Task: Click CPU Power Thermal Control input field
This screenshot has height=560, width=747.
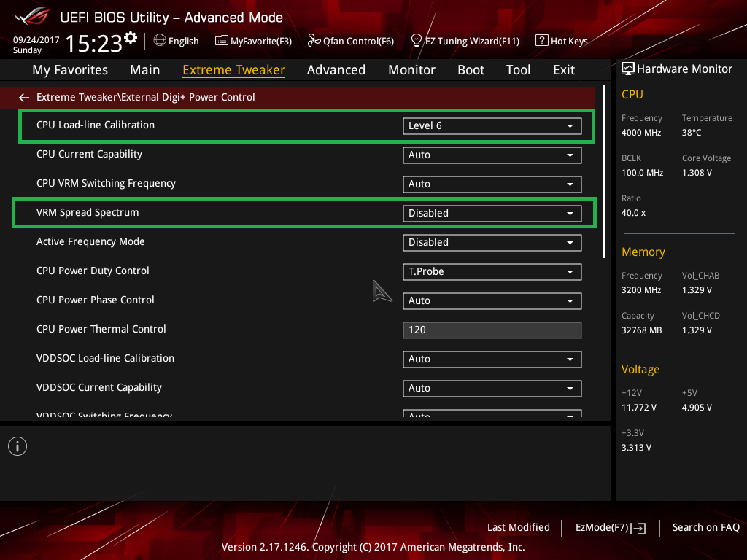Action: pos(492,330)
